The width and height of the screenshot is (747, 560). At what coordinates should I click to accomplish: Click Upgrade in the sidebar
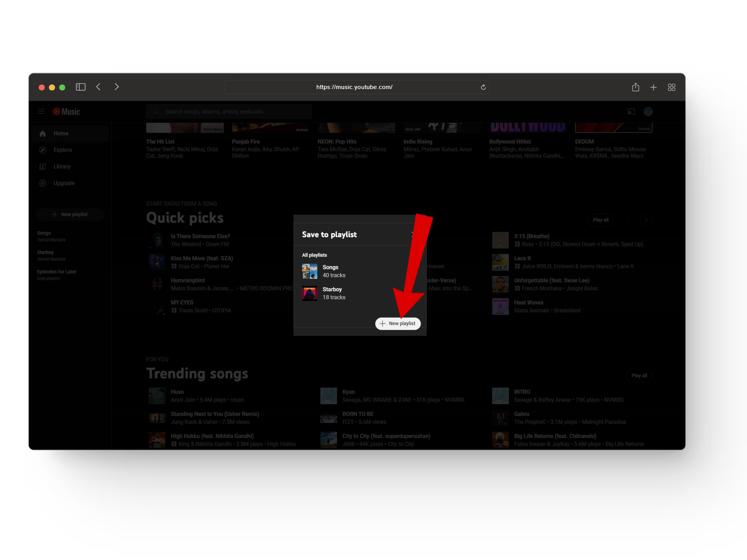(63, 183)
